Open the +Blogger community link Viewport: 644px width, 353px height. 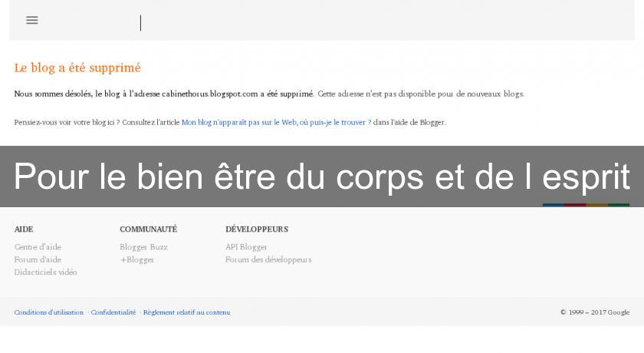137,259
